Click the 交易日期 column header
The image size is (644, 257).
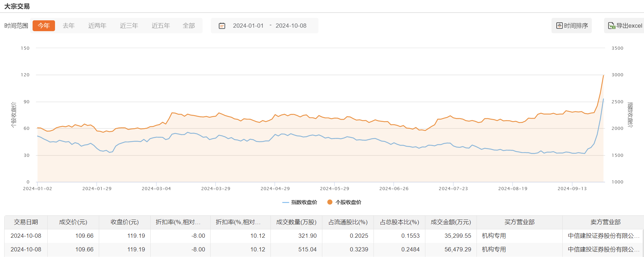click(x=26, y=222)
